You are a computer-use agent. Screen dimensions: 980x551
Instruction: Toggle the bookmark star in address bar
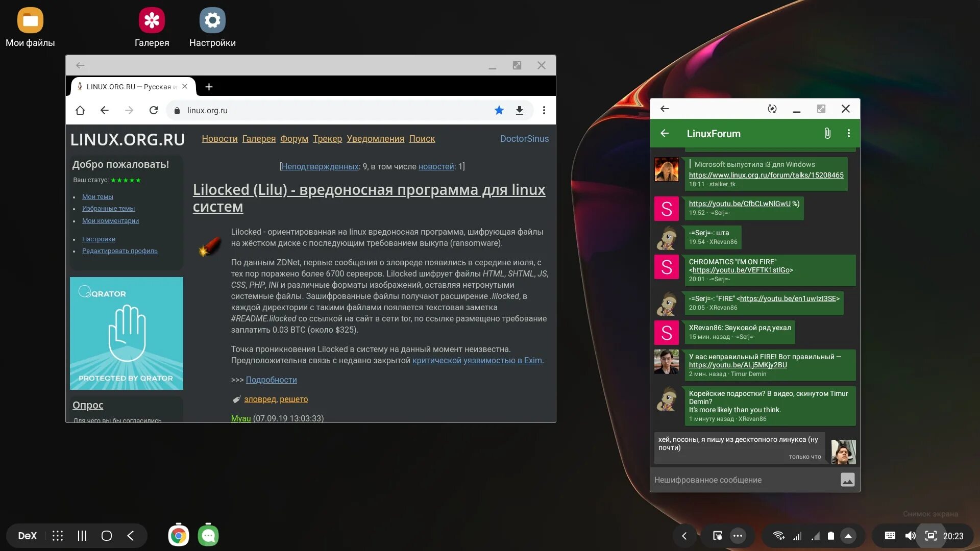click(499, 110)
